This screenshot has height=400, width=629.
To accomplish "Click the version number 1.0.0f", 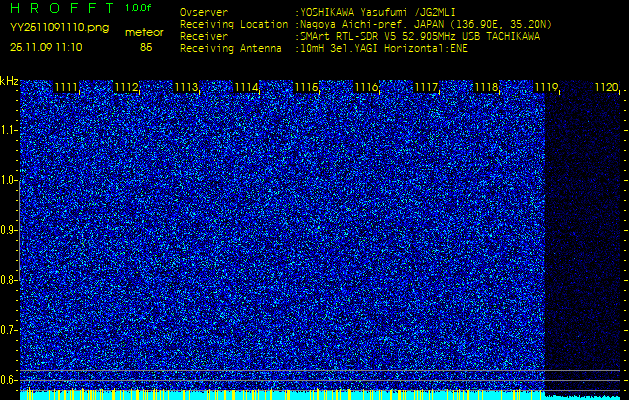I will [138, 8].
